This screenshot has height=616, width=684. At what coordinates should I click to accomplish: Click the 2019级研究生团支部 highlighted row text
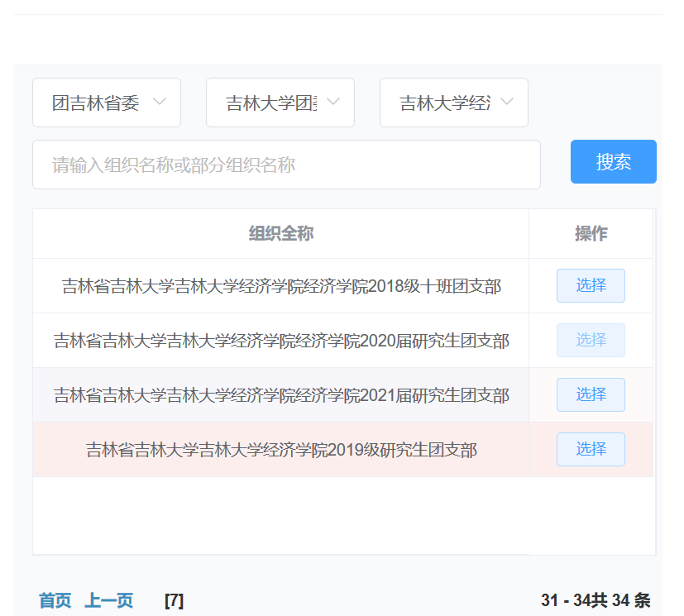(281, 450)
